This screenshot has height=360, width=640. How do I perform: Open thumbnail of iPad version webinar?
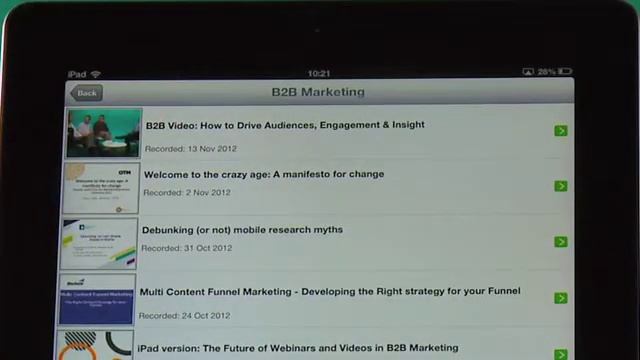pyautogui.click(x=95, y=345)
